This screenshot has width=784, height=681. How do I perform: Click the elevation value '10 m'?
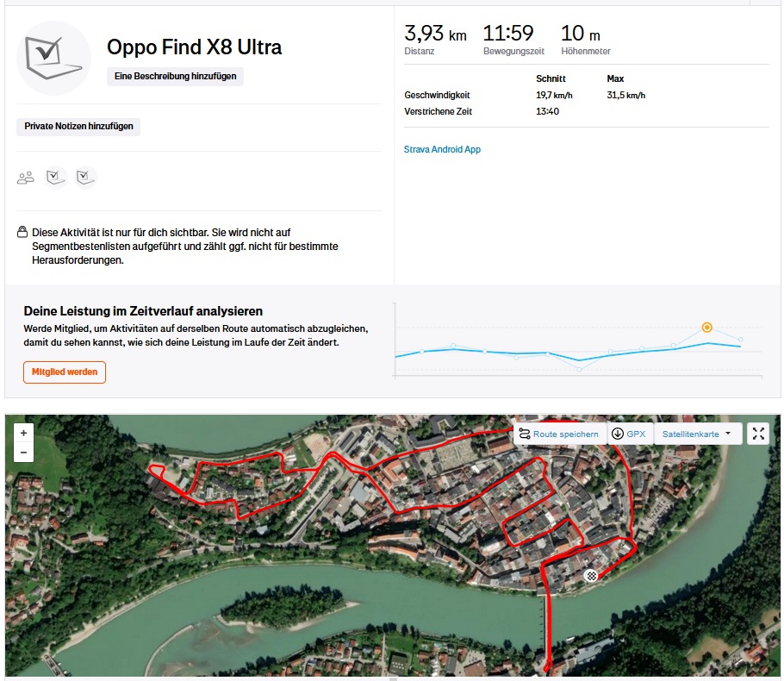pyautogui.click(x=580, y=34)
